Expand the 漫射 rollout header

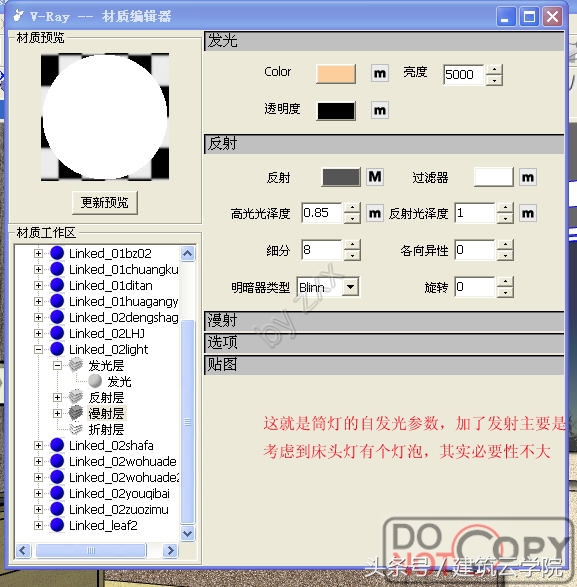coord(384,321)
